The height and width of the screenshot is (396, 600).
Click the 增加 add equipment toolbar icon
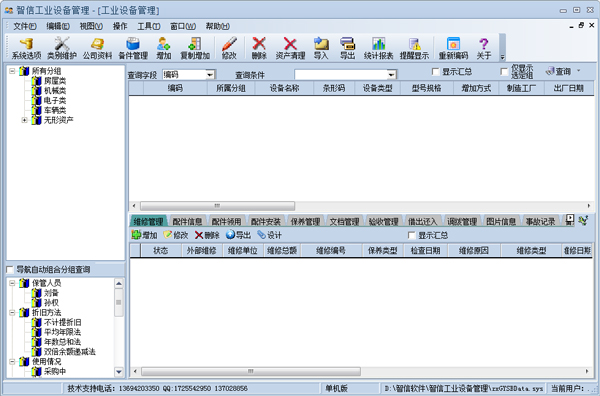(x=163, y=48)
